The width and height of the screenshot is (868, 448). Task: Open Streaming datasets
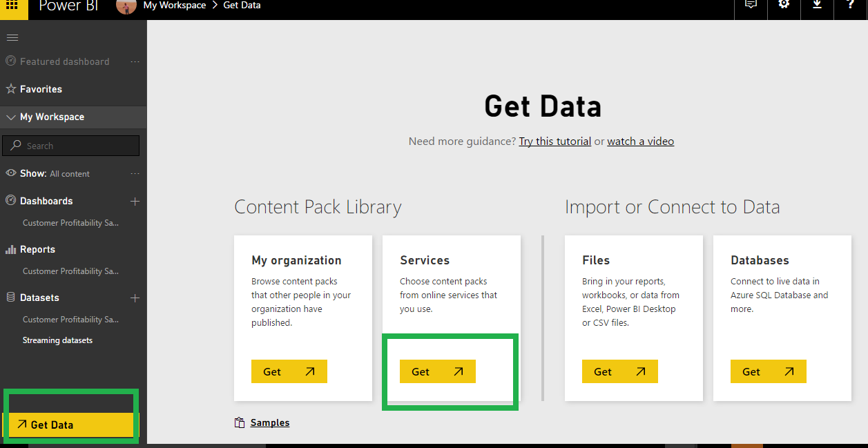point(57,340)
